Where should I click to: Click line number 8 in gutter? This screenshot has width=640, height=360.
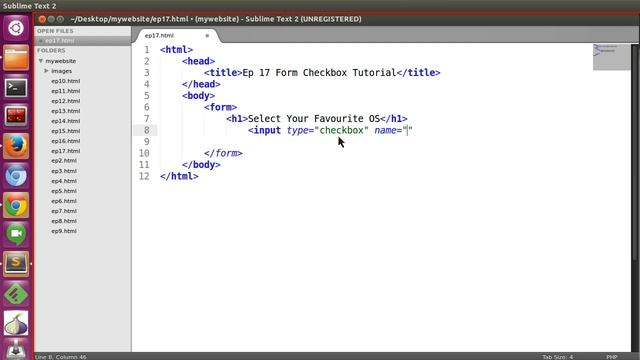click(x=147, y=130)
